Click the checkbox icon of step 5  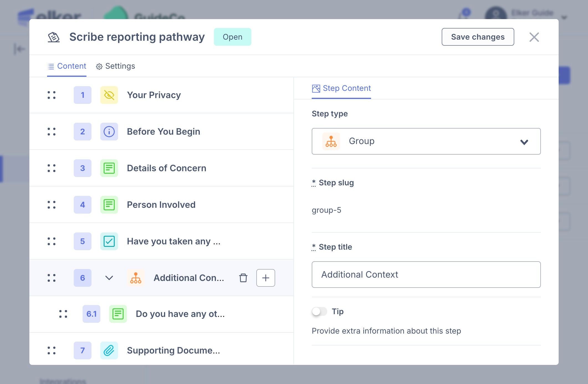click(109, 241)
